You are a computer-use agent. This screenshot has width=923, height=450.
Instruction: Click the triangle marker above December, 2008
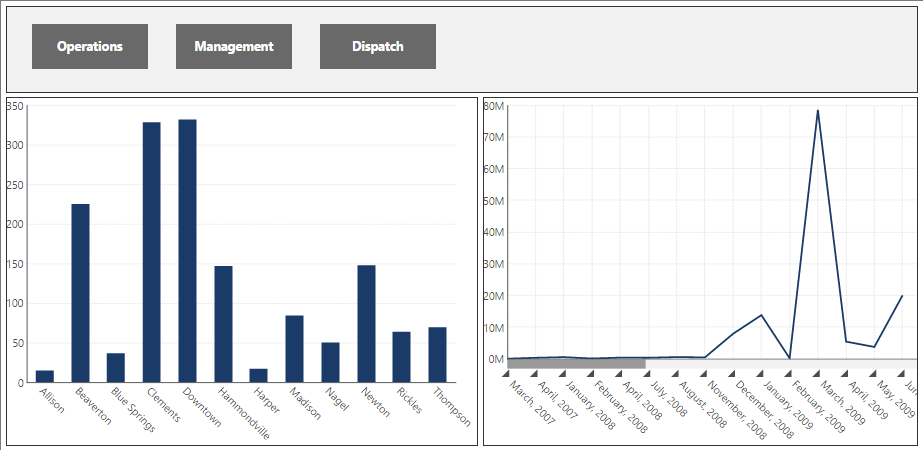click(732, 373)
